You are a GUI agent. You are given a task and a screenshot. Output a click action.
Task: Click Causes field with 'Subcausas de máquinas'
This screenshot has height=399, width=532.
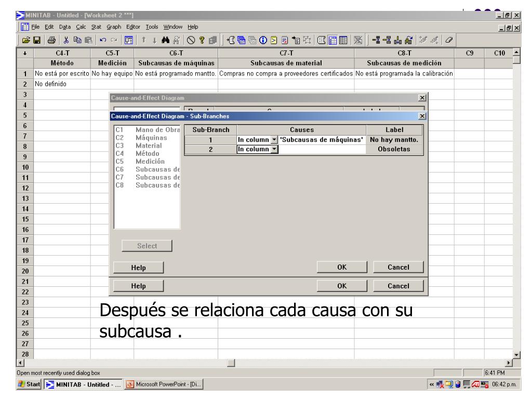[322, 139]
